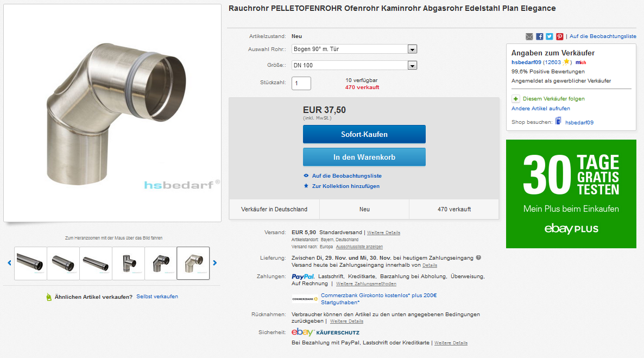
Task: Select the T-piece pipe thumbnail
Action: point(128,263)
